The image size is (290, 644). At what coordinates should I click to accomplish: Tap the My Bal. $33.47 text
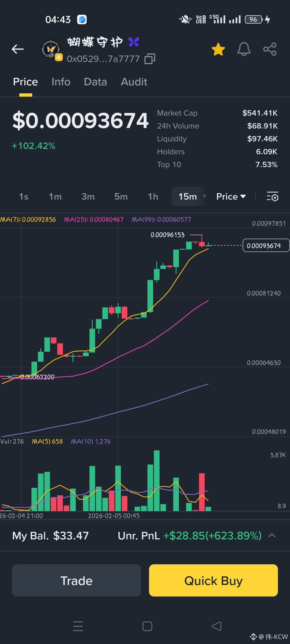point(50,536)
